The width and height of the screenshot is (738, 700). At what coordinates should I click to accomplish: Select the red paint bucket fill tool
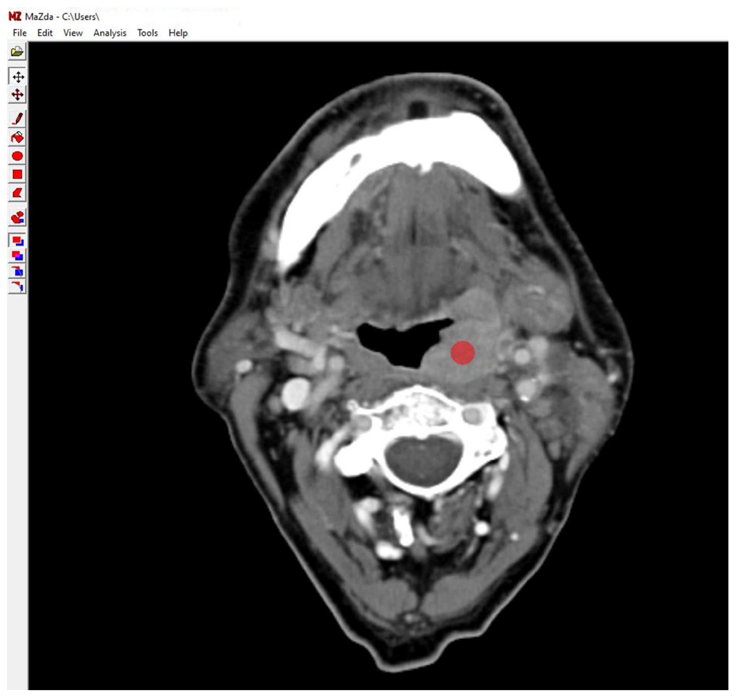tap(17, 138)
